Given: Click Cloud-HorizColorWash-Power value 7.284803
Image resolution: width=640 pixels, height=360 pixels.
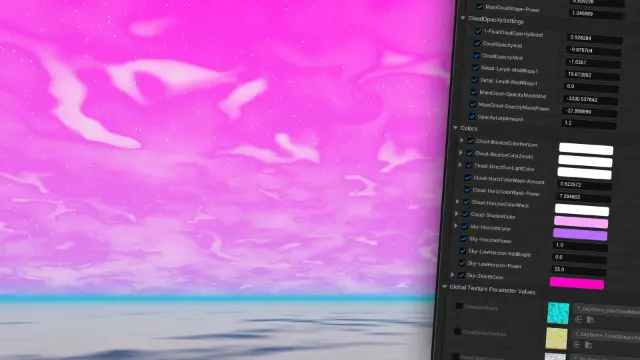Looking at the screenshot, I should point(584,198).
